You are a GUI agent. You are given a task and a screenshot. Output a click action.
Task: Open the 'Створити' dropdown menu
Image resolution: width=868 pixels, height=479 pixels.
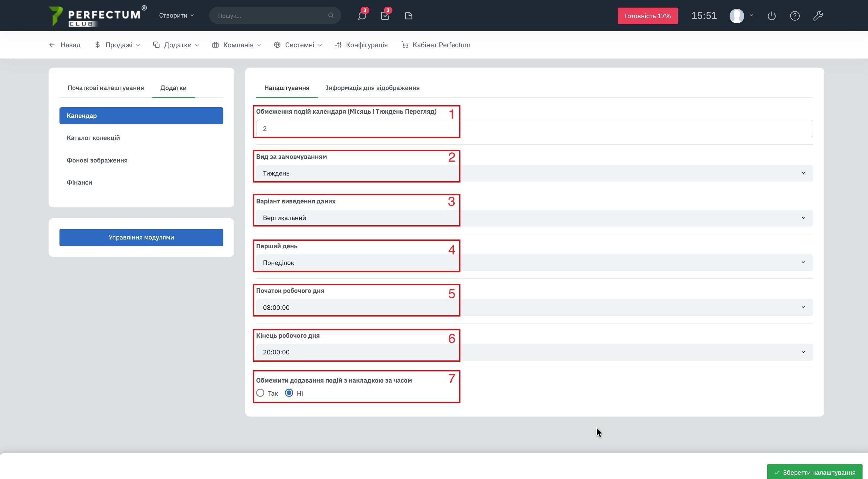[176, 15]
